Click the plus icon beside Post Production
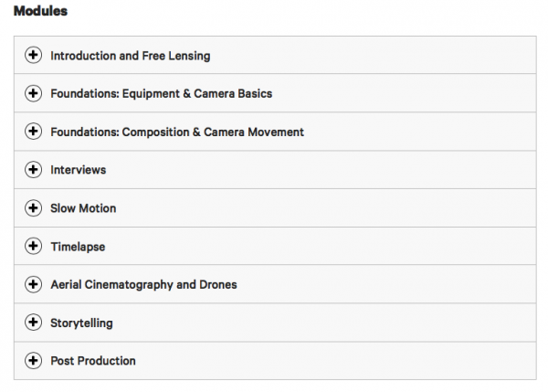 (x=34, y=361)
